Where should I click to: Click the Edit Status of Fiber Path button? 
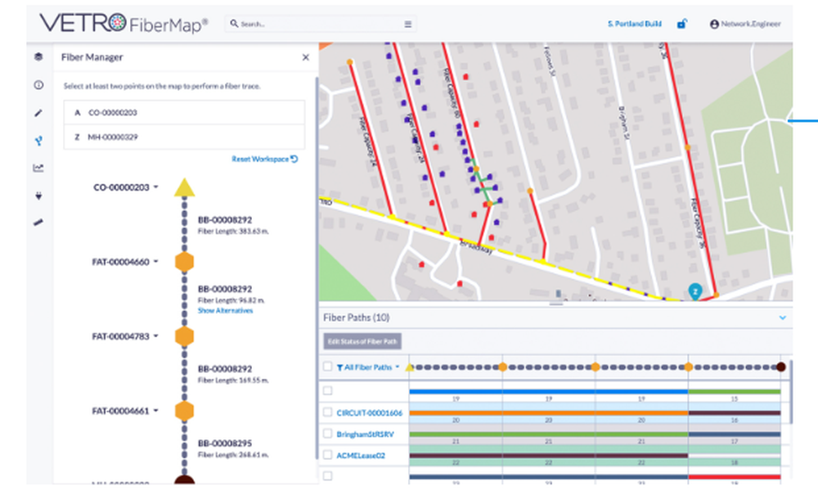tap(362, 341)
